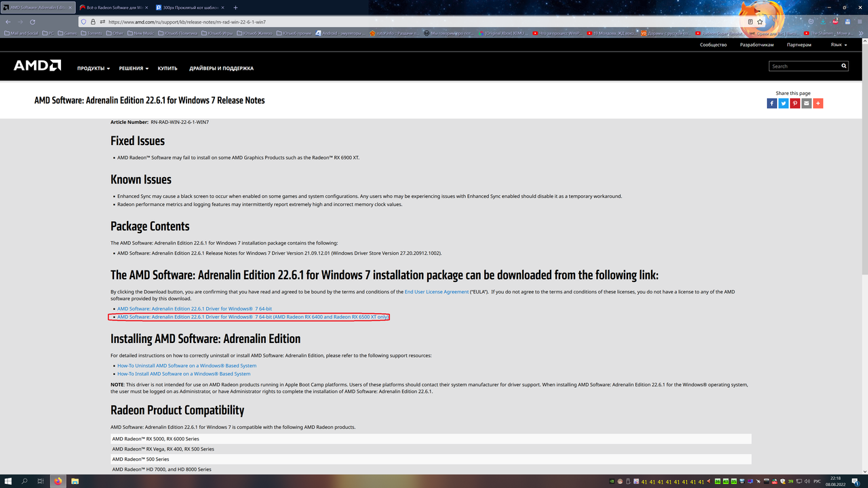Open the Windows Start menu
868x488 pixels.
point(7,481)
